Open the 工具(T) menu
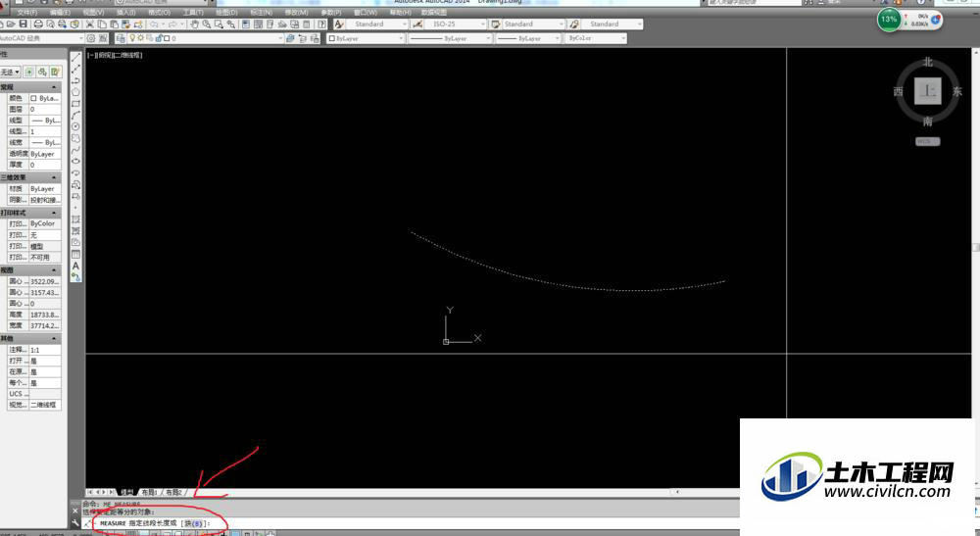The width and height of the screenshot is (980, 536). [192, 12]
